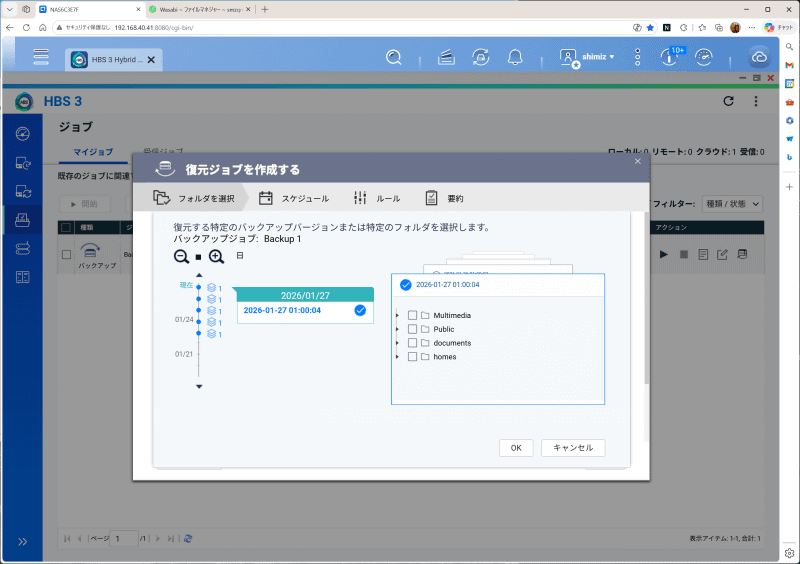Reset timeline zoom with square icon
The height and width of the screenshot is (564, 800).
(x=198, y=257)
